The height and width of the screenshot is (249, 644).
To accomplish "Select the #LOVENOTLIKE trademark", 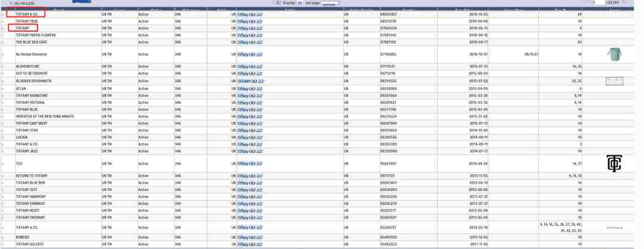I will [x=27, y=66].
